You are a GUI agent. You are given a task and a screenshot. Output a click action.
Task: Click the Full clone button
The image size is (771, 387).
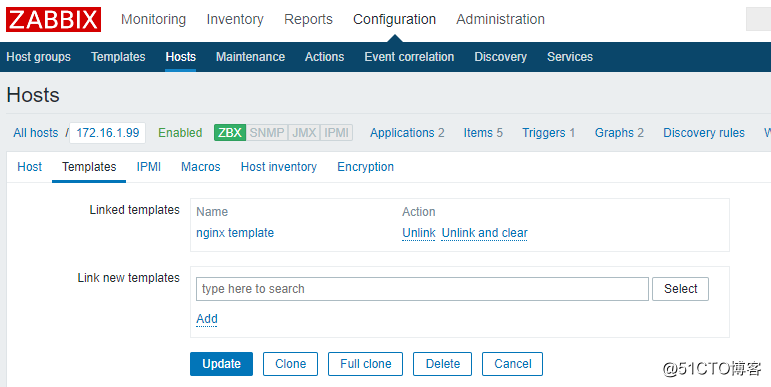click(x=365, y=364)
